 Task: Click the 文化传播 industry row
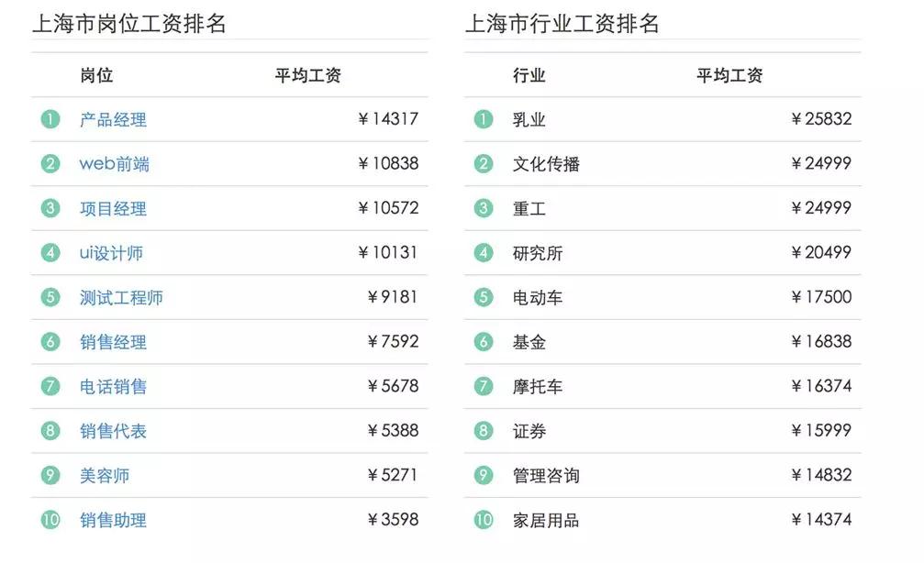[x=546, y=164]
